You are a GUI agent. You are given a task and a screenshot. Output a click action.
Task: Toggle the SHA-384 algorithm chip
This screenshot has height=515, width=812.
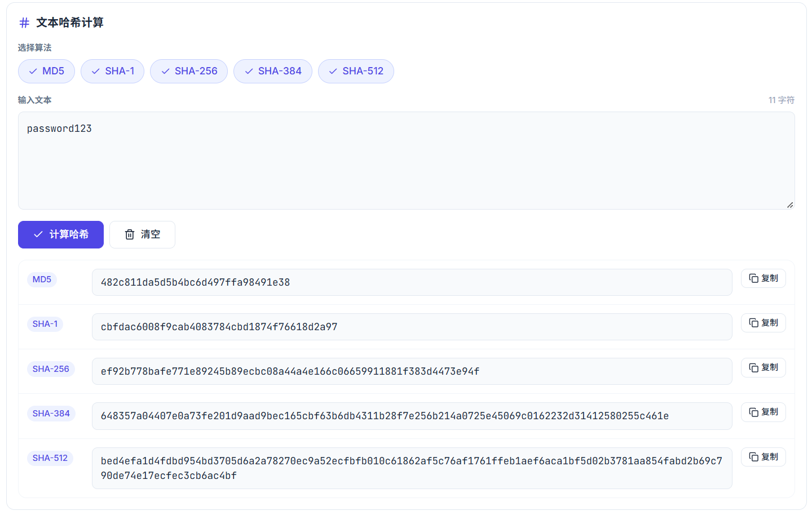(x=273, y=71)
